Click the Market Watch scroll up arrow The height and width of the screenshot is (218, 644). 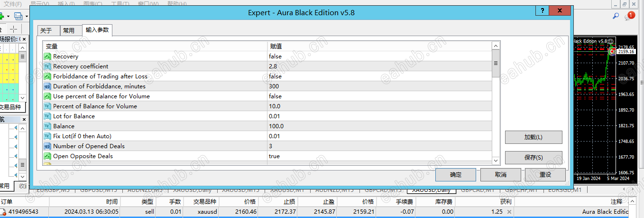[x=23, y=48]
